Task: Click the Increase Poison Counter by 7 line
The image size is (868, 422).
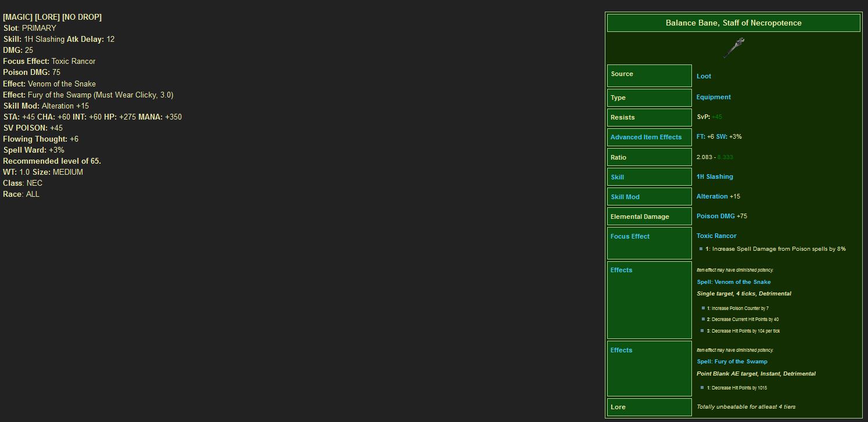Action: (x=738, y=308)
